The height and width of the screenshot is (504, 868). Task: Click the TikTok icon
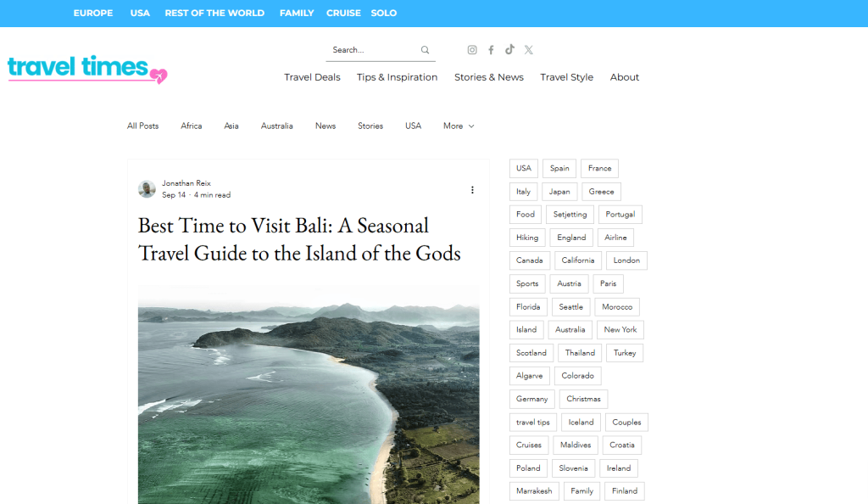(509, 50)
